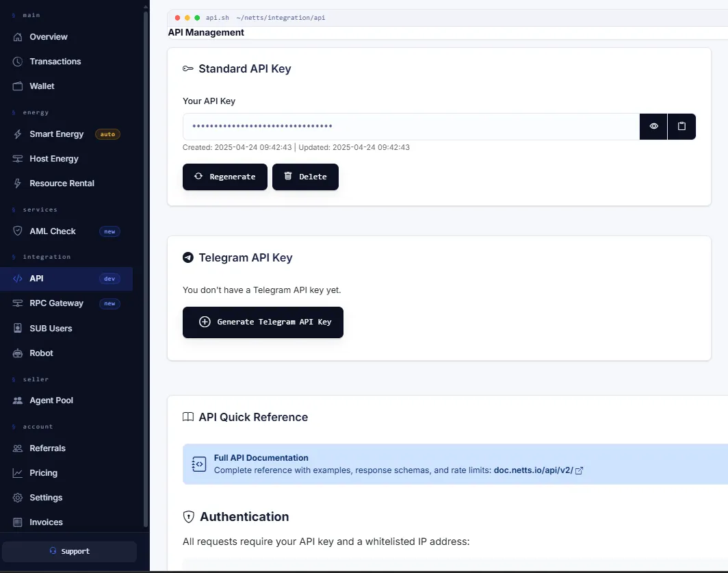
Task: Click the Pricing chart icon
Action: coord(18,473)
